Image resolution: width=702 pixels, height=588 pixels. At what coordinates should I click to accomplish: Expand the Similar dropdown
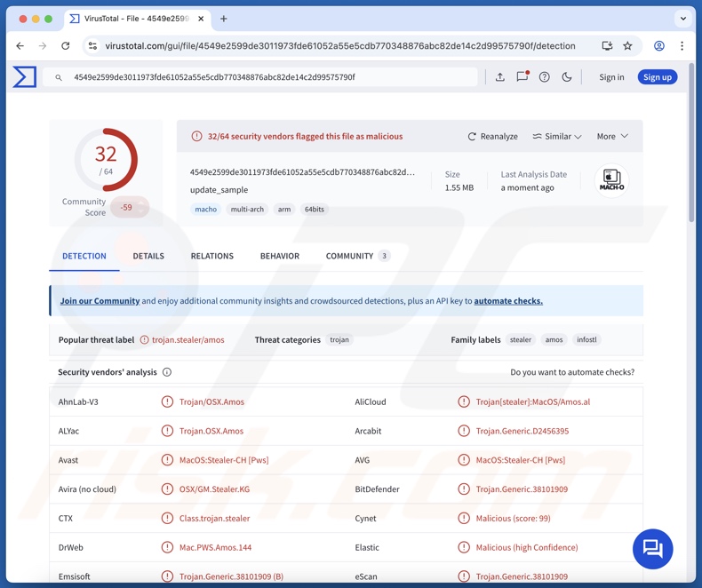coord(557,137)
